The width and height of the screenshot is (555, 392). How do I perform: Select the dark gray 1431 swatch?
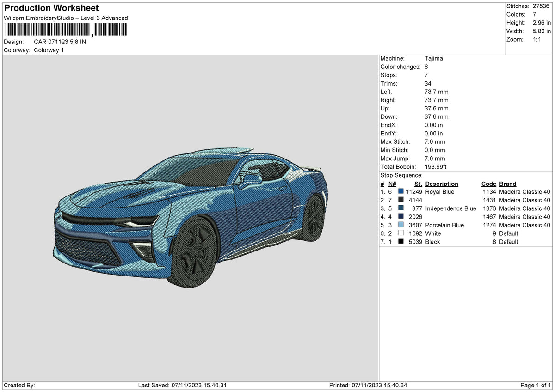click(401, 200)
